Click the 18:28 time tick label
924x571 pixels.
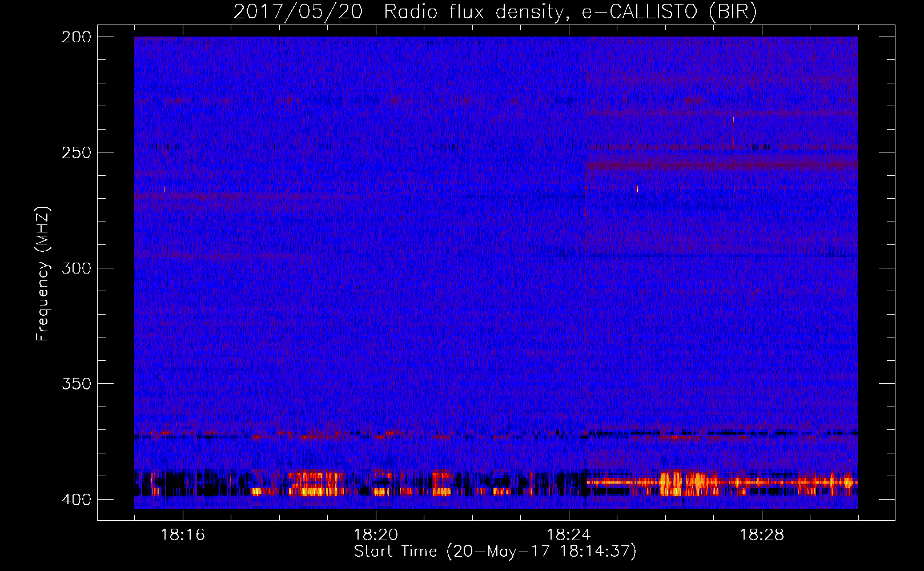tap(762, 534)
